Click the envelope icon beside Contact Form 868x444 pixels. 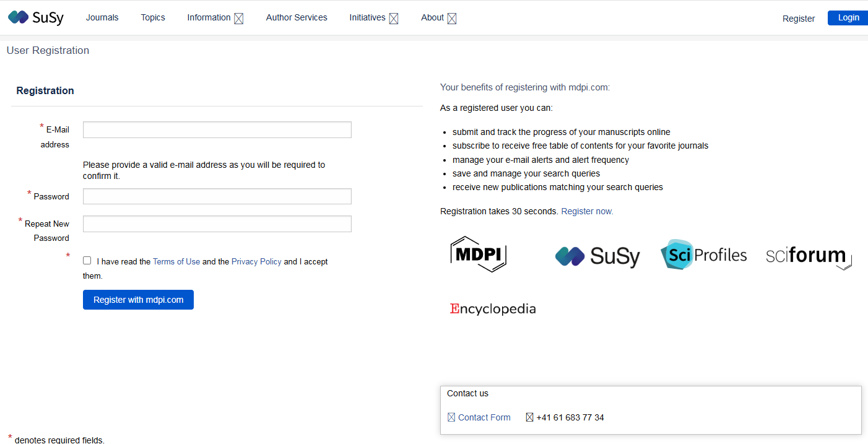pyautogui.click(x=451, y=417)
